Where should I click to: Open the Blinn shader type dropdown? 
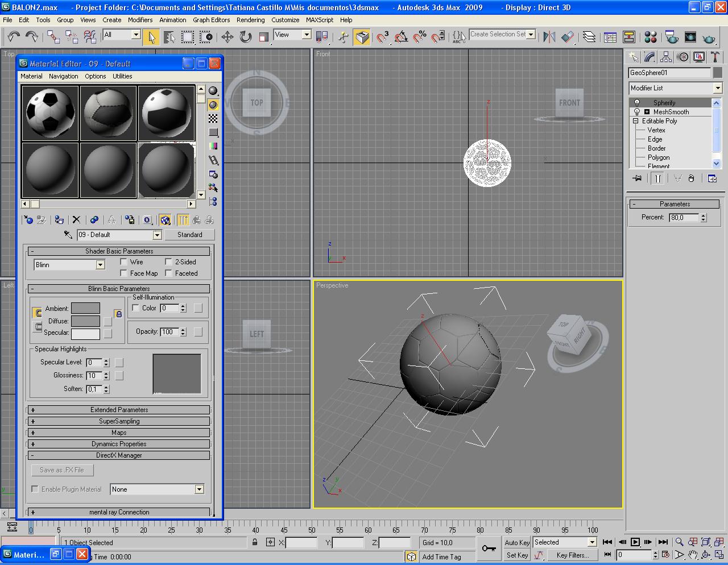(100, 265)
